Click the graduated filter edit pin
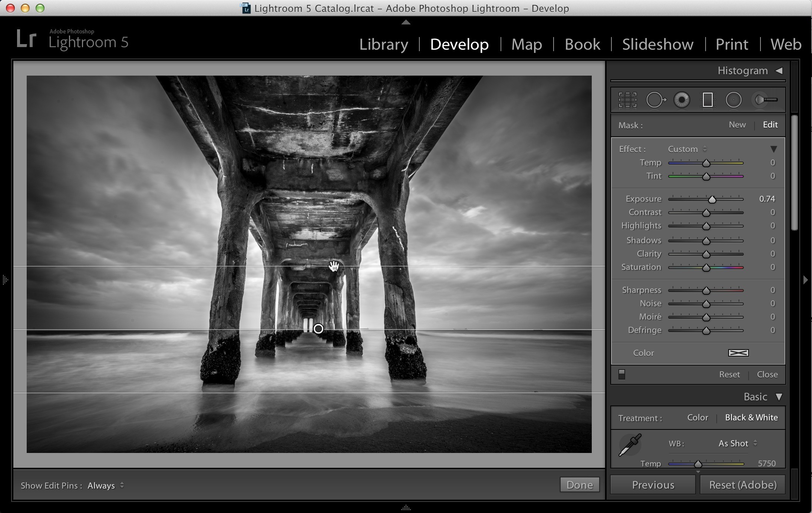 point(318,329)
